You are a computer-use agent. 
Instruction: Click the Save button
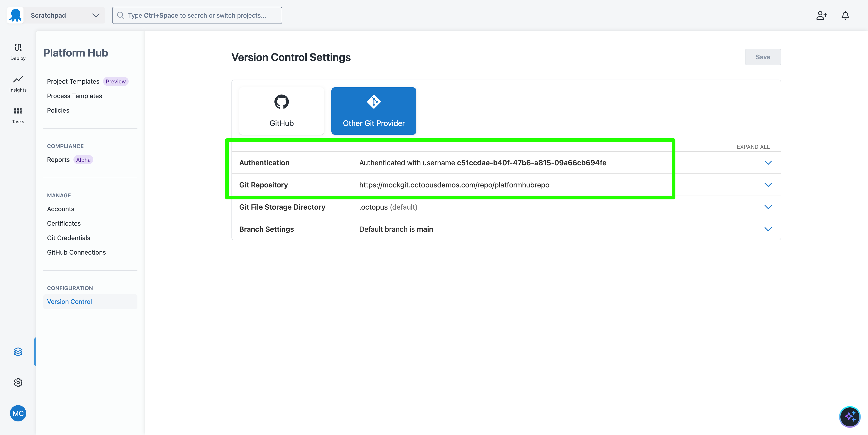click(763, 57)
